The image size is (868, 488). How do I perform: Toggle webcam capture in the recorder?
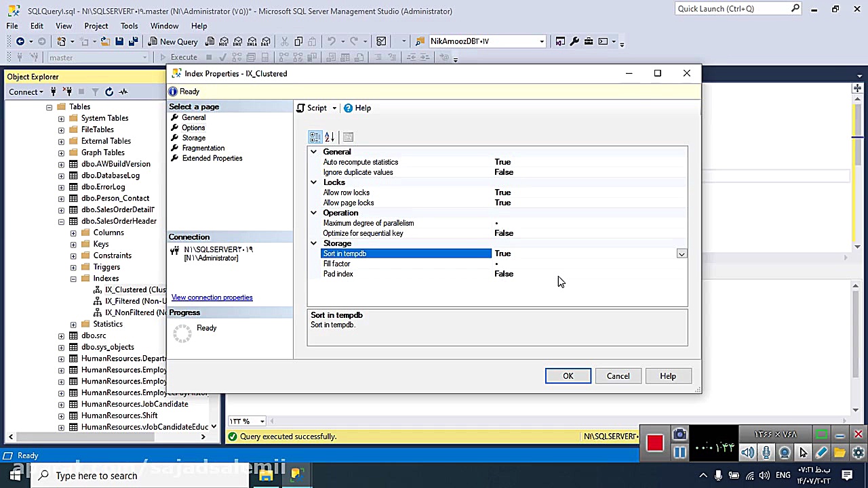785,453
